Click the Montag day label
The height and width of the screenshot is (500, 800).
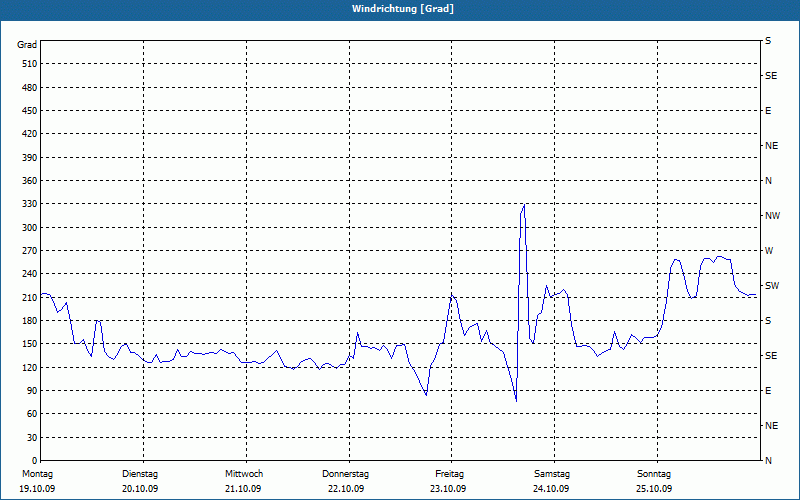pyautogui.click(x=37, y=474)
